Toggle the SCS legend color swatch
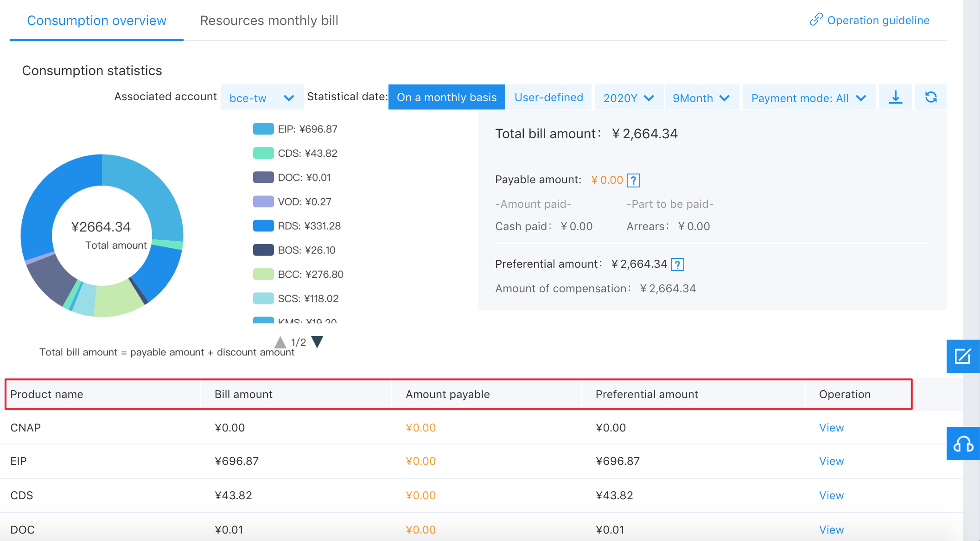Screen dimensions: 980x541 tap(263, 298)
